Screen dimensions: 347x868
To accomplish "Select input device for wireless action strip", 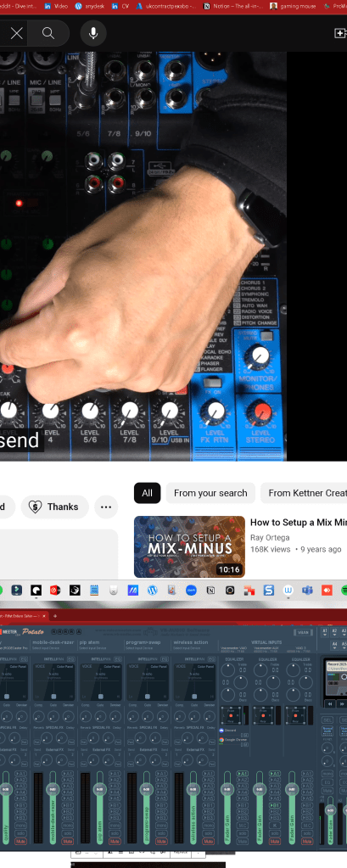I will click(186, 647).
